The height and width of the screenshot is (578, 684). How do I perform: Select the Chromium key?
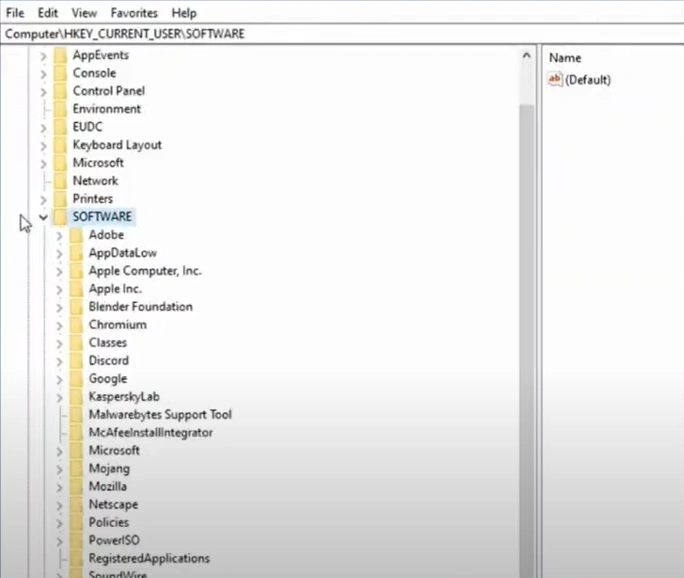click(x=118, y=325)
